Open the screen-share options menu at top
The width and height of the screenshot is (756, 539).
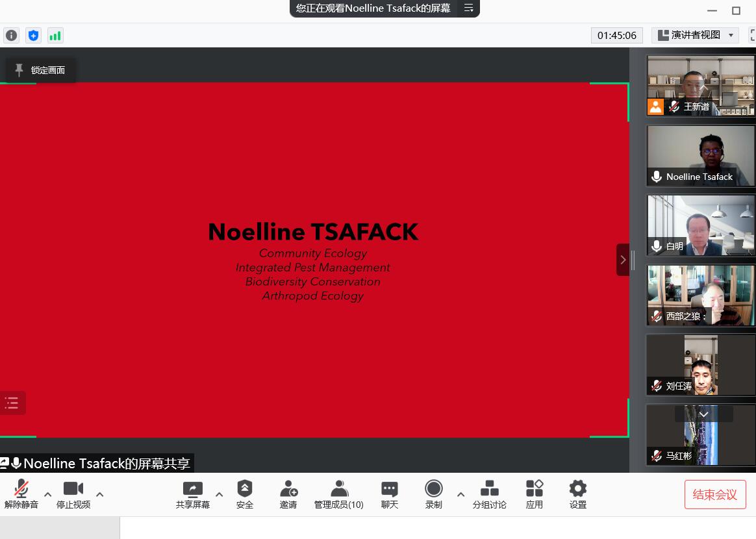[468, 8]
